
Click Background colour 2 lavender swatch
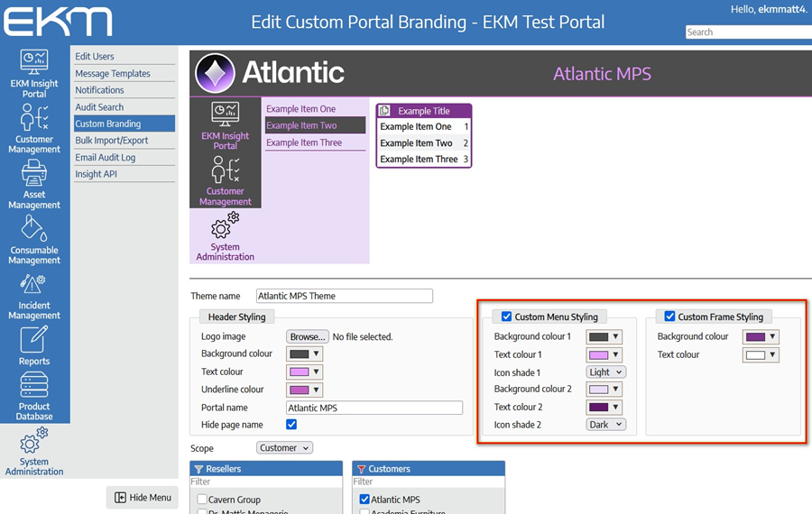pos(599,390)
